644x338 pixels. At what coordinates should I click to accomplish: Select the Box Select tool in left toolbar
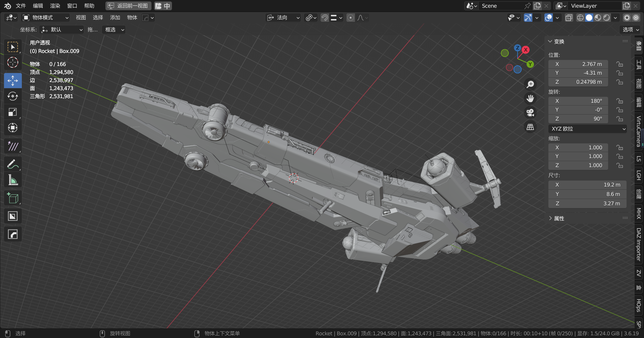click(13, 47)
